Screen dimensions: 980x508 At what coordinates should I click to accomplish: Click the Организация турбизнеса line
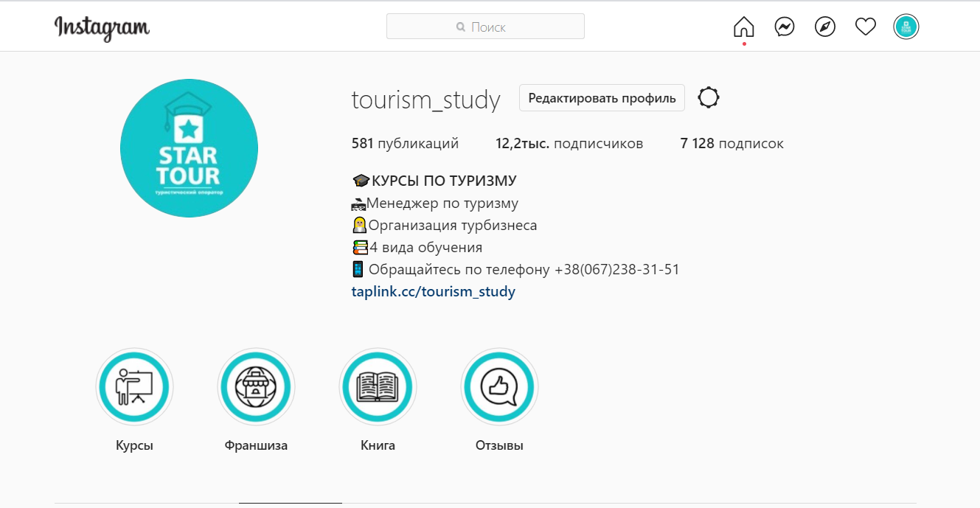(x=445, y=225)
